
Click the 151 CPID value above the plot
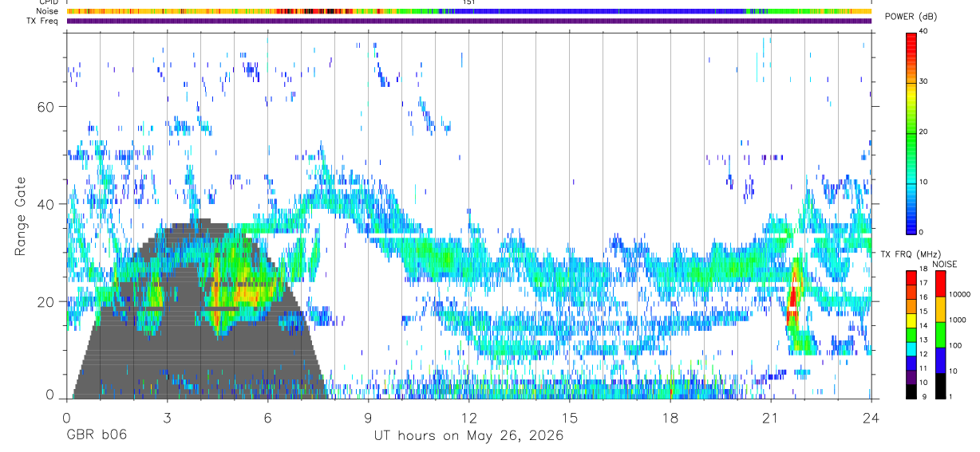468,2
